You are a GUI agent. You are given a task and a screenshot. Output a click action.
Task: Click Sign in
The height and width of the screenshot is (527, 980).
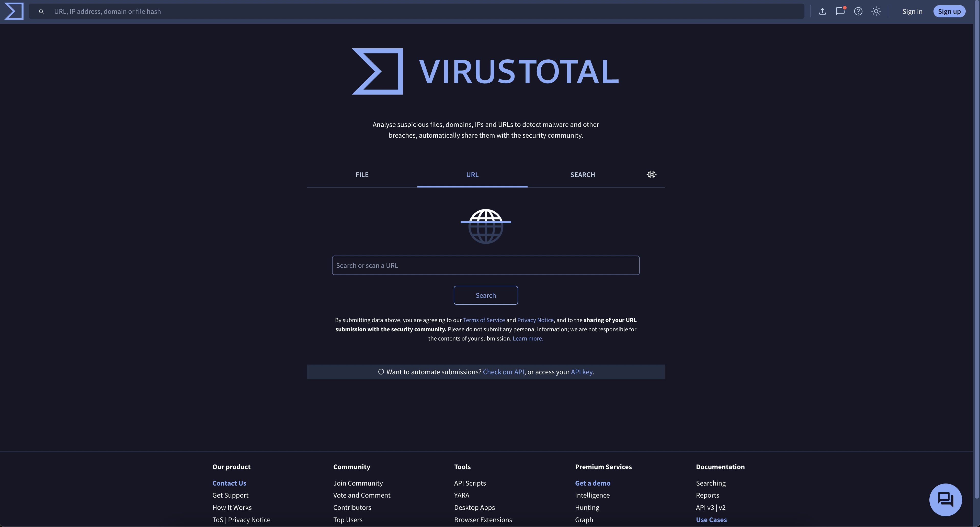(912, 12)
